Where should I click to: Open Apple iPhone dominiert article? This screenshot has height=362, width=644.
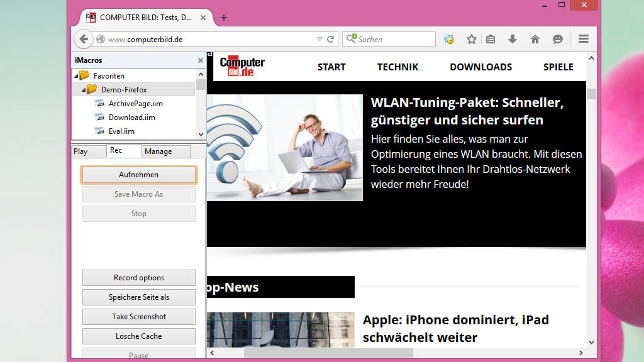click(455, 328)
